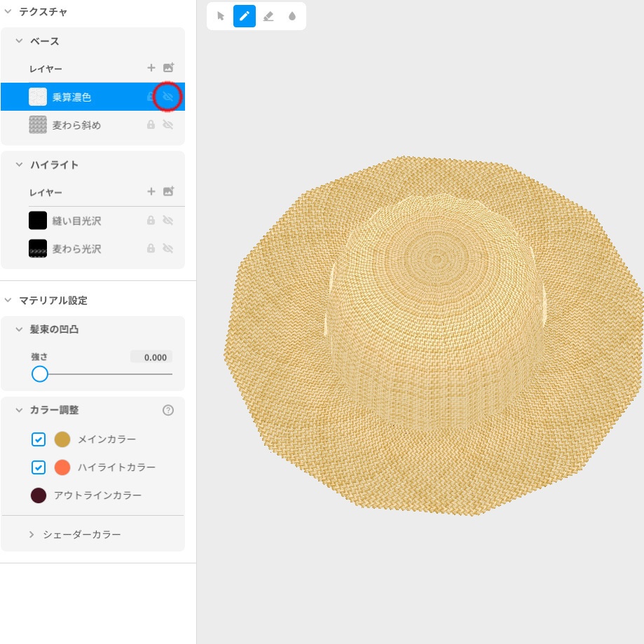Click the 麦わら光沢 layer thumbnail
Screen dimensions: 644x644
click(38, 249)
